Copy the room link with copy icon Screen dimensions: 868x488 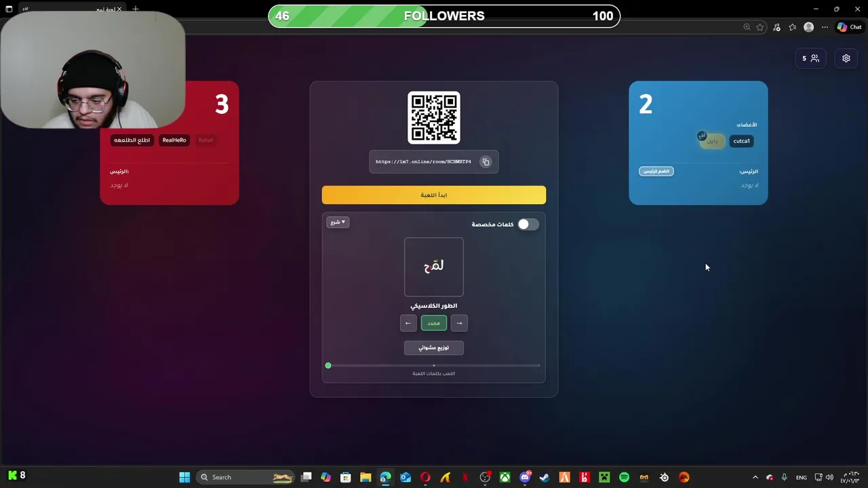tap(486, 162)
